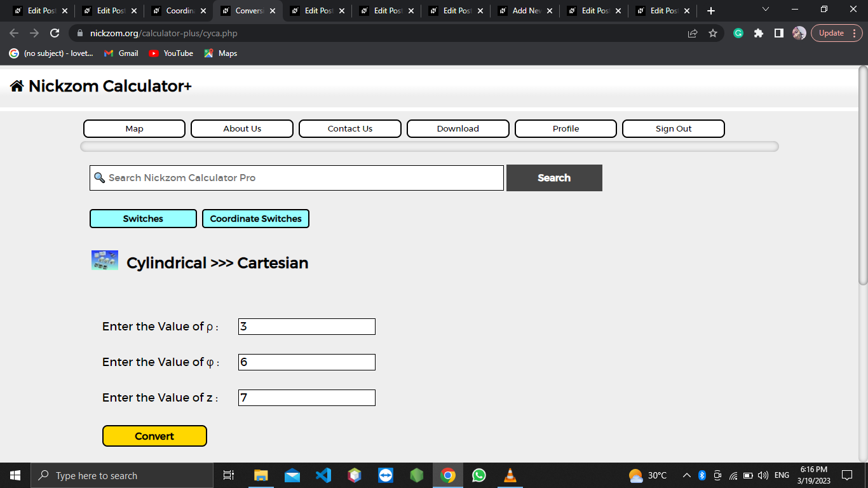Click the Download button

tap(458, 128)
